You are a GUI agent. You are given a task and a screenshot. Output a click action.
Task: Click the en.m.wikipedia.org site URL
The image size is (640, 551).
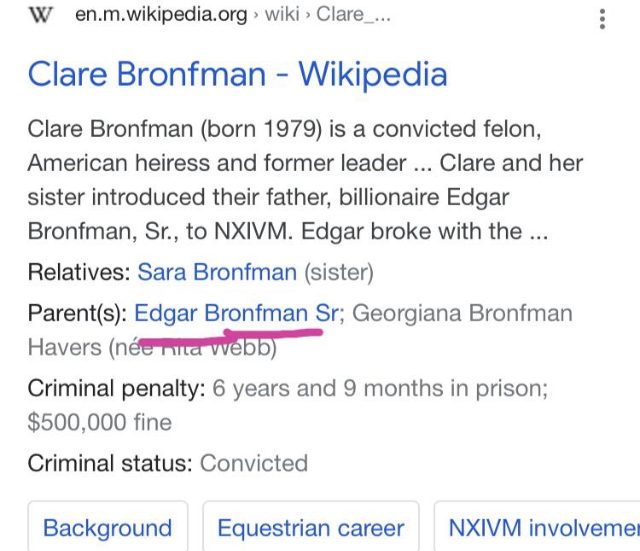point(161,15)
